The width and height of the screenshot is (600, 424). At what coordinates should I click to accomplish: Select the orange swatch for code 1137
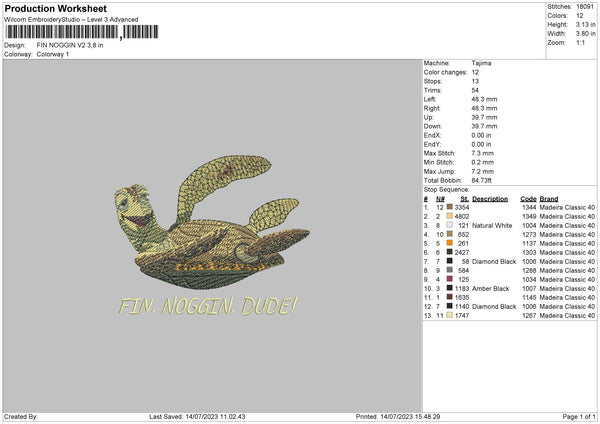[x=450, y=243]
